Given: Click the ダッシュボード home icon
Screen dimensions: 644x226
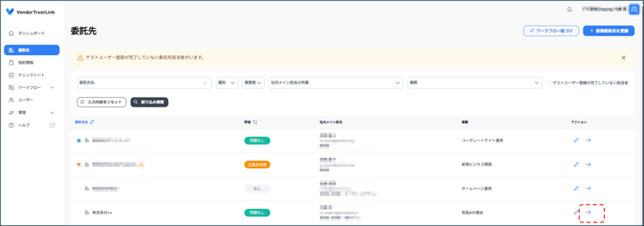Looking at the screenshot, I should pyautogui.click(x=11, y=33).
